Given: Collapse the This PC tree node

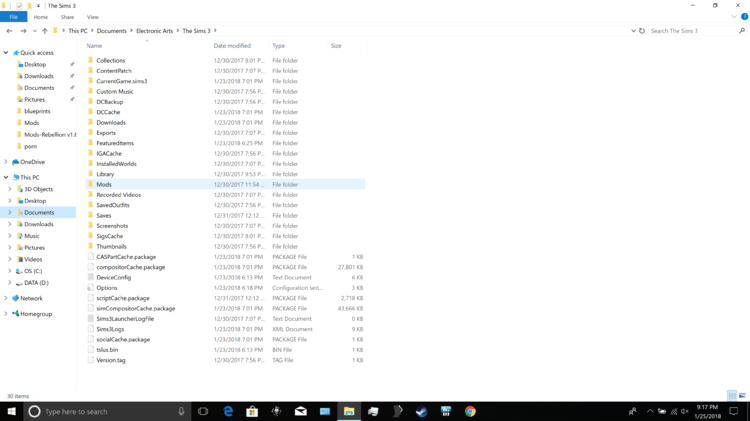Looking at the screenshot, I should (6, 177).
